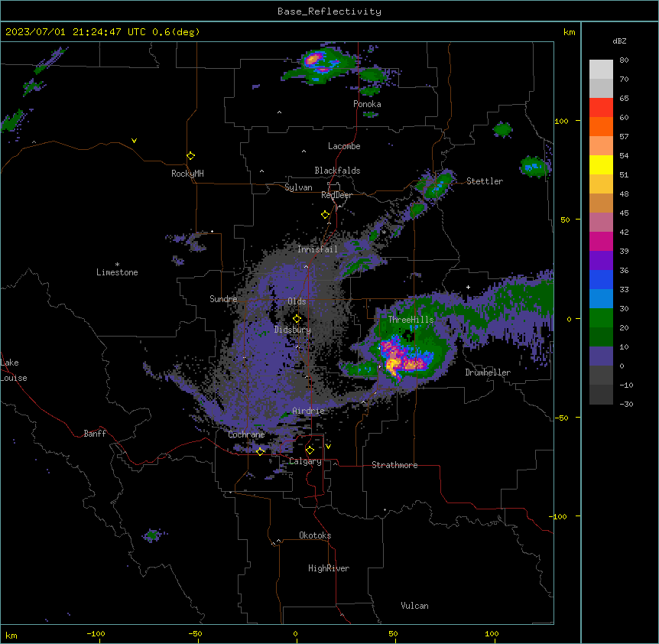Click the Banff town label

coord(95,434)
